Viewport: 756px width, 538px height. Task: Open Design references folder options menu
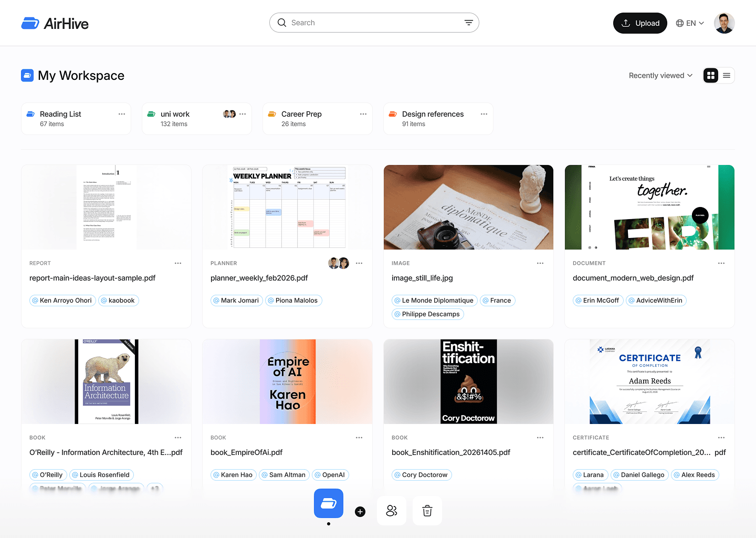tap(484, 114)
